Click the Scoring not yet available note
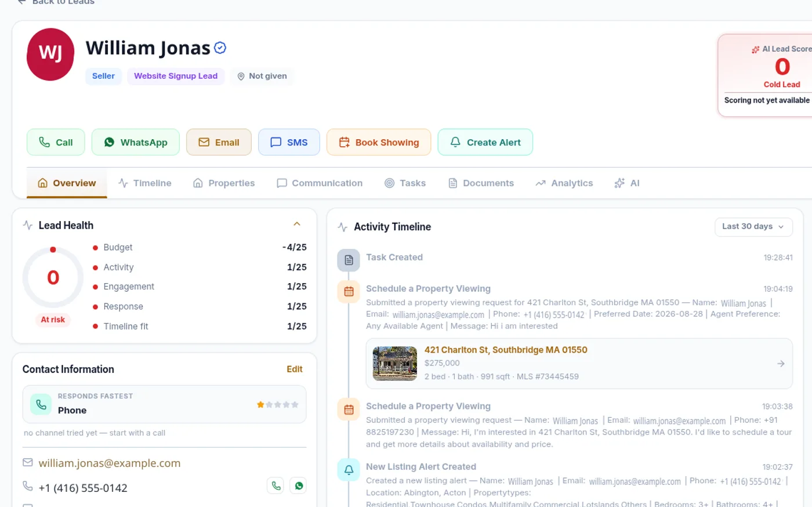This screenshot has height=507, width=812. tap(767, 100)
